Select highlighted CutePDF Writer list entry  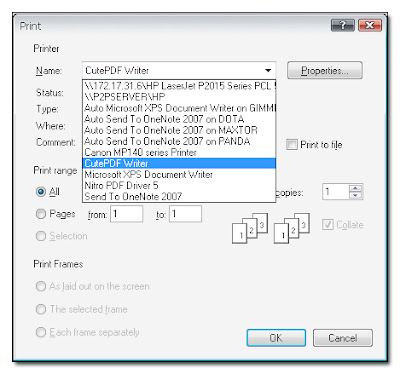(x=179, y=163)
